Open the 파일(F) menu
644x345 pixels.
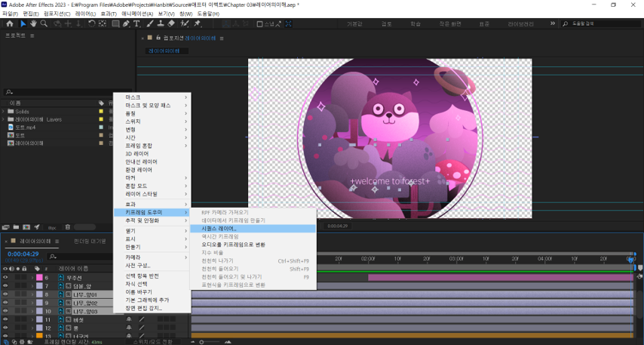(x=11, y=14)
